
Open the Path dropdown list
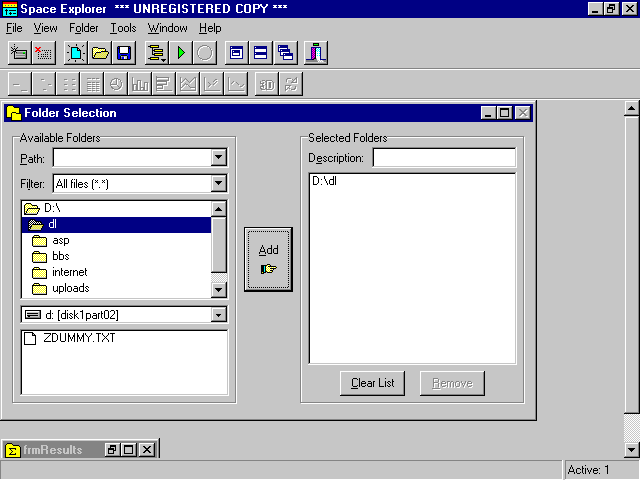click(219, 158)
